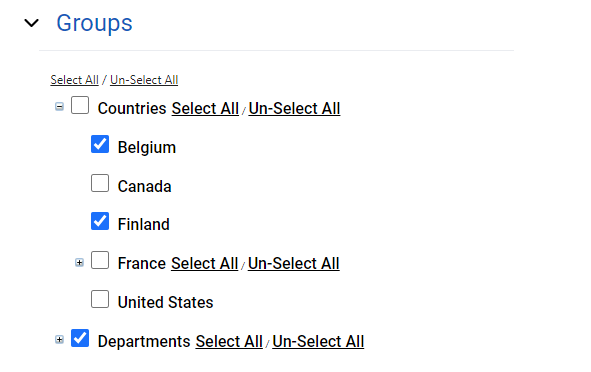Click Un-Select All next to Departments

click(x=318, y=341)
